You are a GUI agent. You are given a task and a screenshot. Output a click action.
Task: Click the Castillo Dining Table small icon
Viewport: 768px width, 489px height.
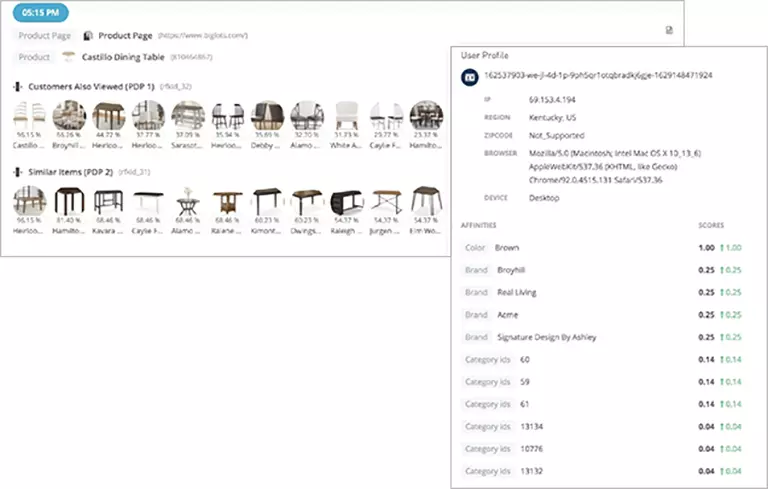68,57
